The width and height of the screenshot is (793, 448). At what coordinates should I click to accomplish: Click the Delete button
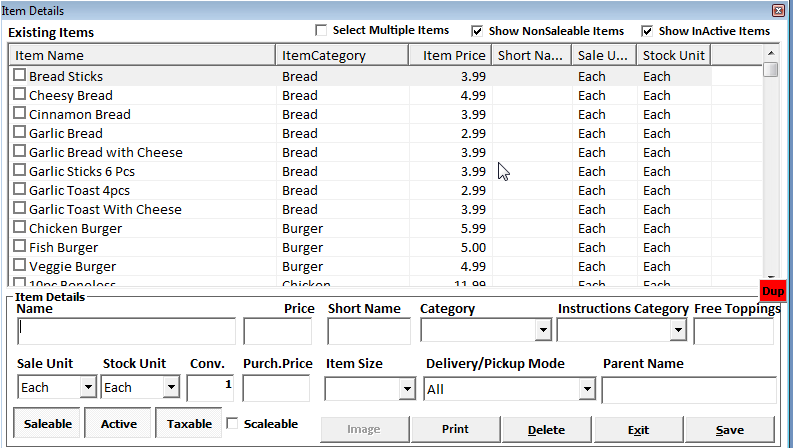546,429
